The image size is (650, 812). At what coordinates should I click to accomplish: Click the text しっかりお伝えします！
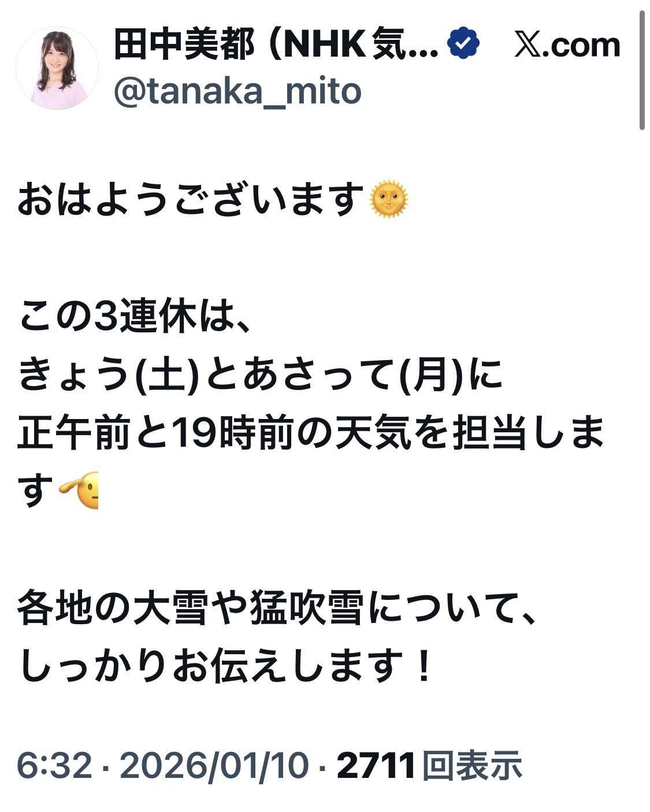tap(225, 666)
